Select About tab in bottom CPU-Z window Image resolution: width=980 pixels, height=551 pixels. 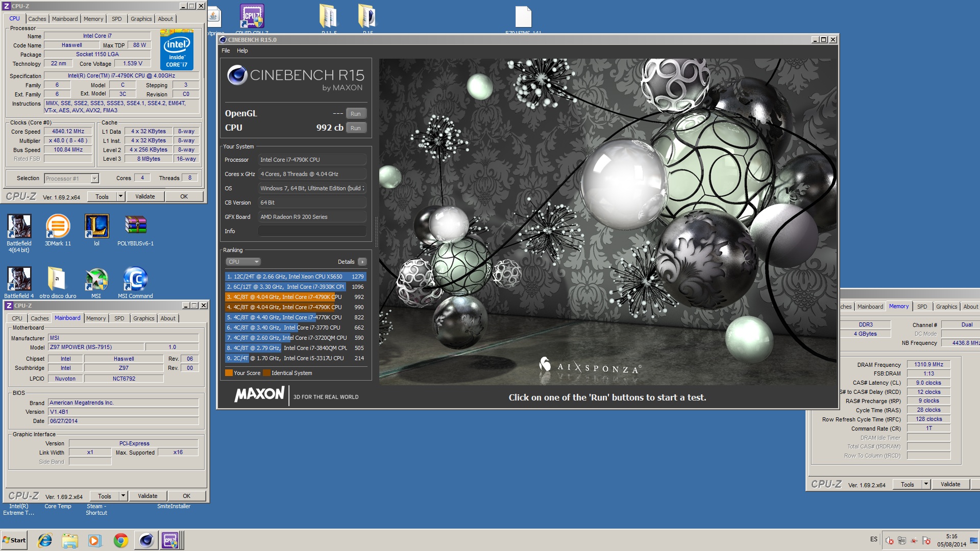tap(168, 318)
